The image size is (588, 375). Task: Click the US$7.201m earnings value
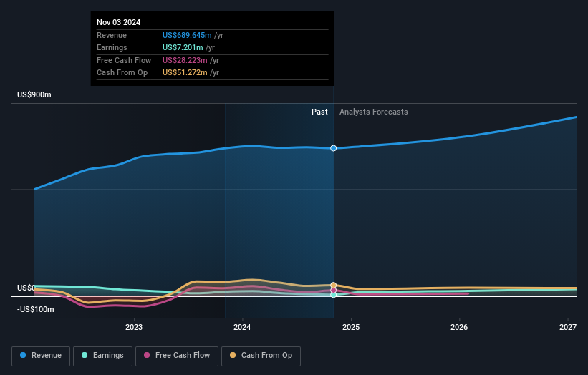coord(183,47)
